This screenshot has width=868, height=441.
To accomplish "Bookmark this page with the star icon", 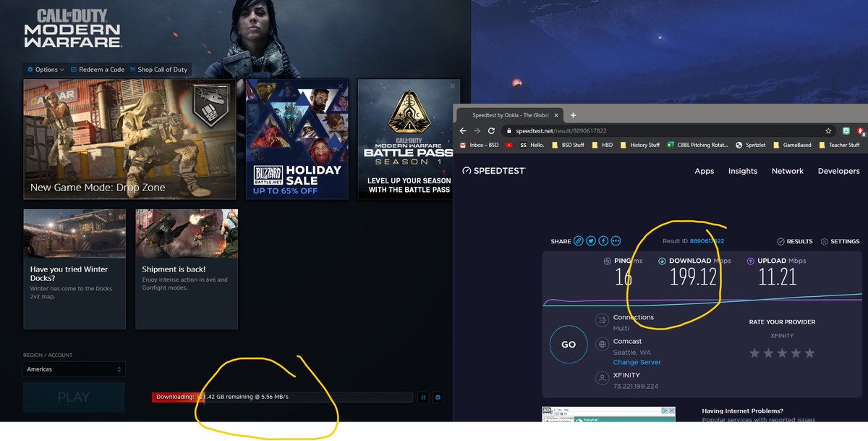I will 827,131.
